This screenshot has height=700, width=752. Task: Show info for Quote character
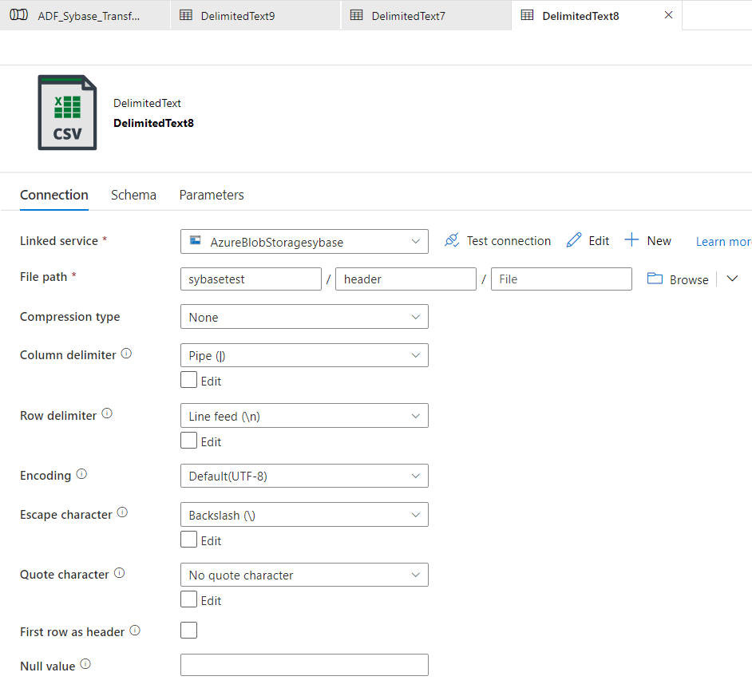click(120, 573)
